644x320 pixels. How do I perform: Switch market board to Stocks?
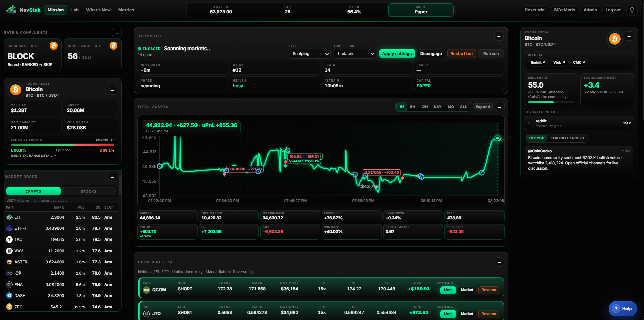88,191
